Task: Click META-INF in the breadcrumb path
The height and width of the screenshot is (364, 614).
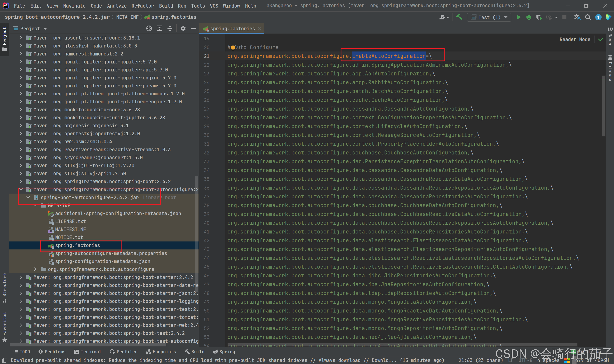Action: click(x=127, y=17)
